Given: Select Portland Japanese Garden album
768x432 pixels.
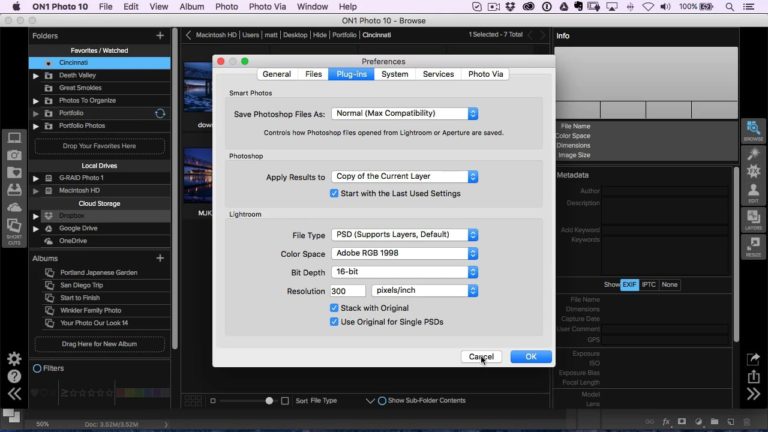Looking at the screenshot, I should point(98,272).
